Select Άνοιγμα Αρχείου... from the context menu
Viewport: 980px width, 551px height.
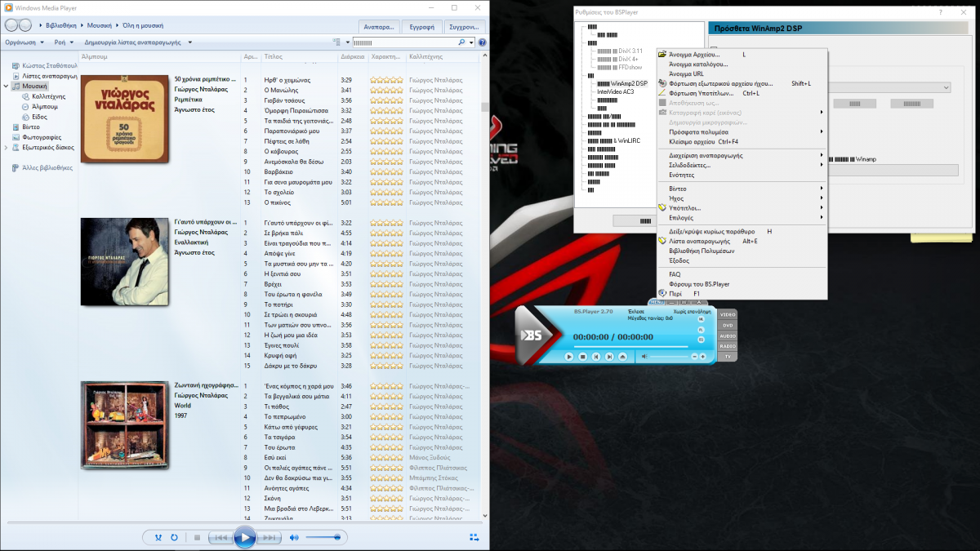tap(743, 55)
